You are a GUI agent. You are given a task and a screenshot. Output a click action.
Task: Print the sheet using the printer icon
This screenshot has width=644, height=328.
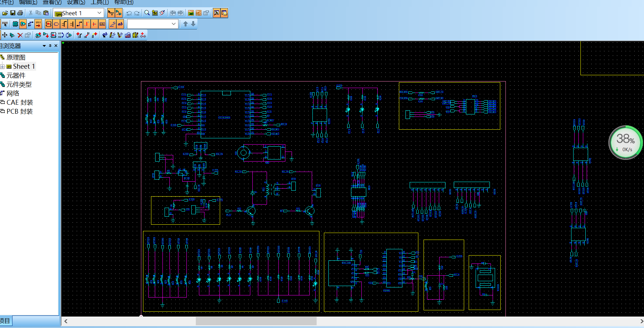[x=20, y=13]
